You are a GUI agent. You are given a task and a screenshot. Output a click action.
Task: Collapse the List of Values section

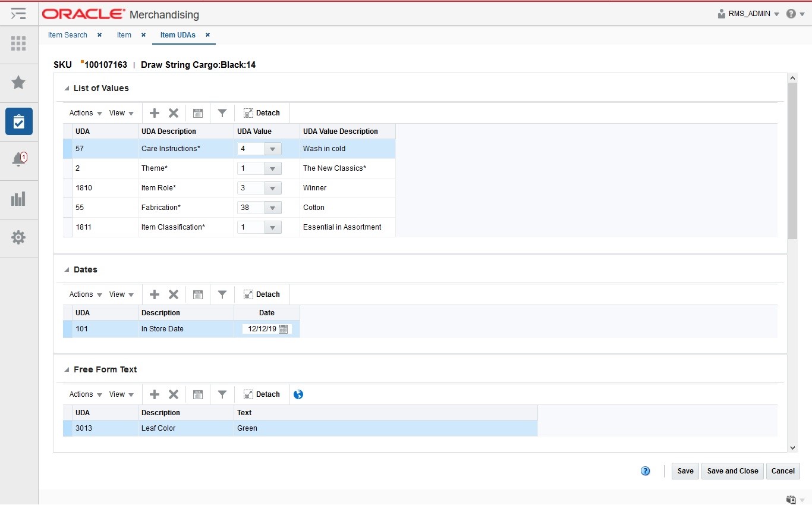tap(67, 89)
